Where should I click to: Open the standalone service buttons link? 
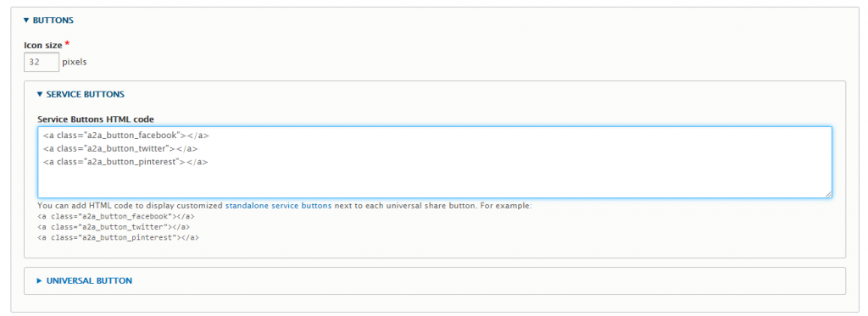pos(278,205)
